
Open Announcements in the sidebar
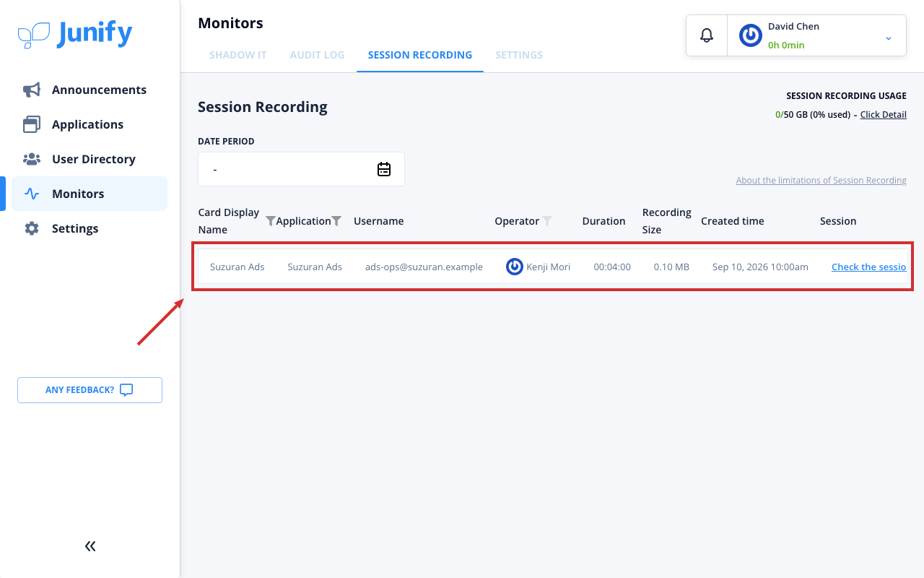(90, 90)
